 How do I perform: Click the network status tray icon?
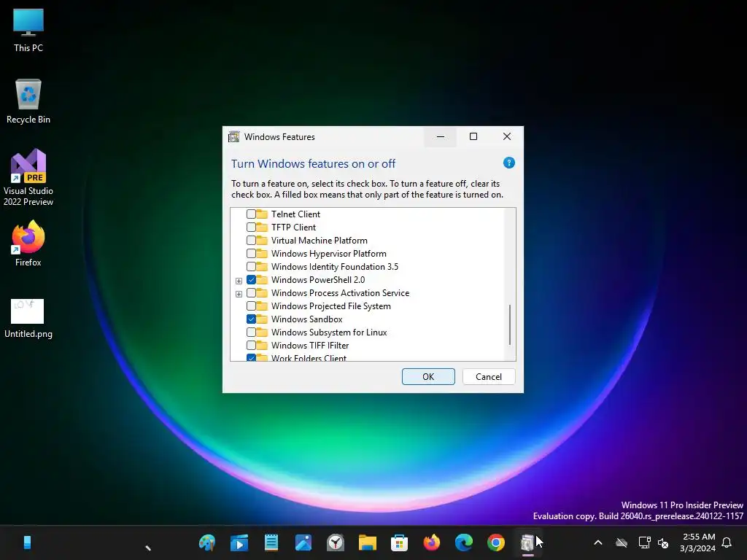(644, 542)
